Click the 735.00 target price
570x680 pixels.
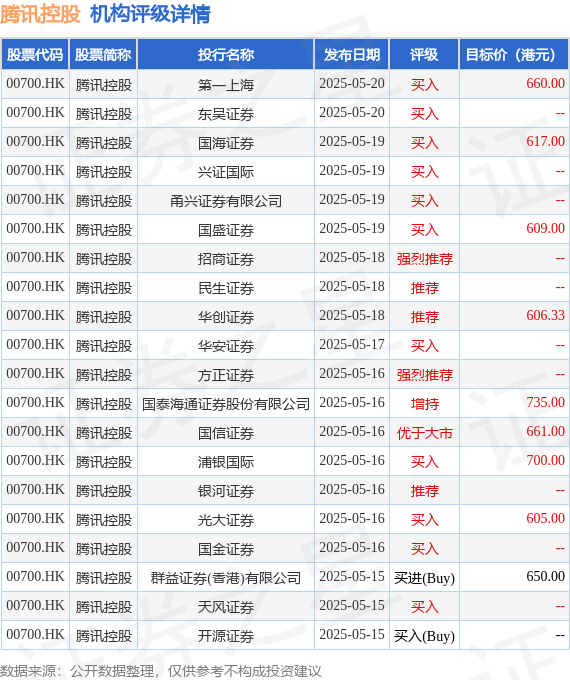545,402
